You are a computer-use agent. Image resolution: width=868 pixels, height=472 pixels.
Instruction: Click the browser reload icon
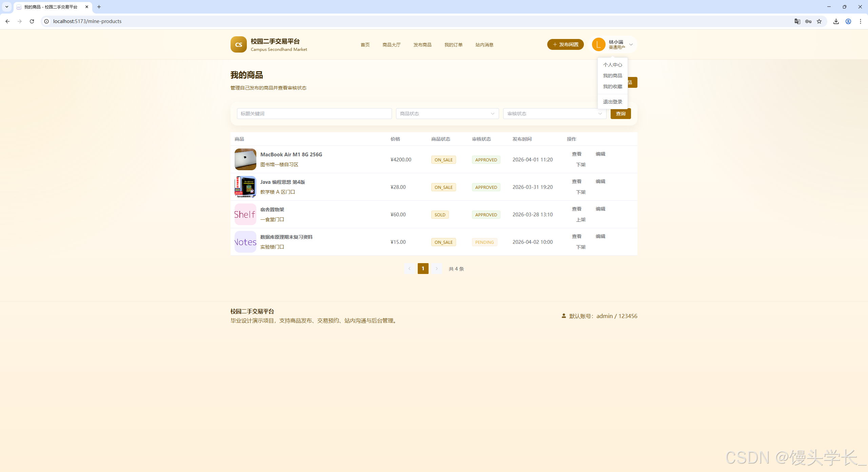(x=32, y=21)
